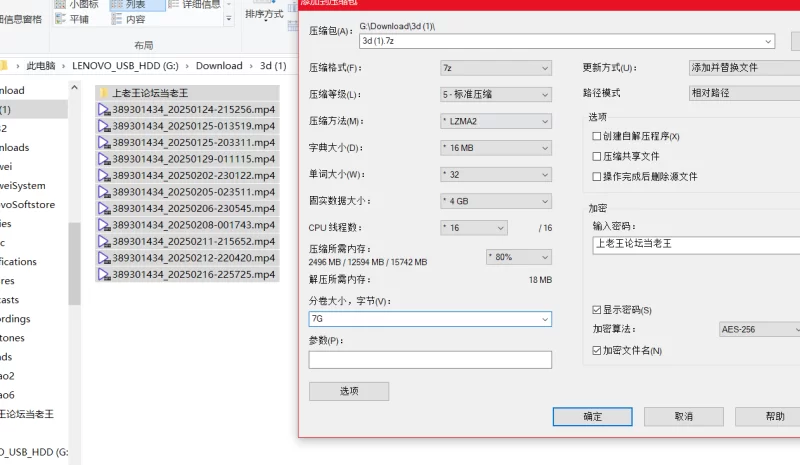Enable 压缩共享文件 checkbox
Viewport: 800px width, 465px height.
[x=596, y=156]
